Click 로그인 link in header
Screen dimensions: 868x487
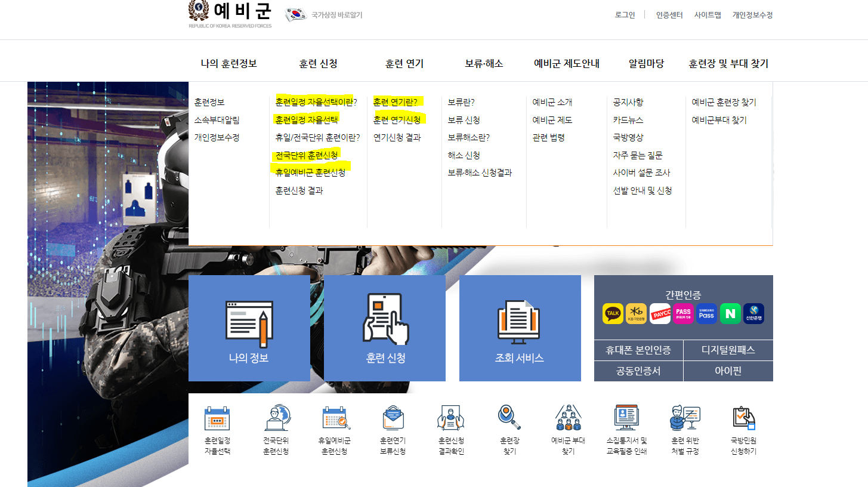pyautogui.click(x=625, y=15)
